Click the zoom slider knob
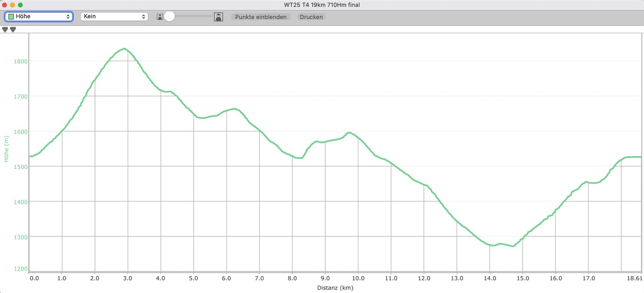This screenshot has height=293, width=644. tap(169, 17)
